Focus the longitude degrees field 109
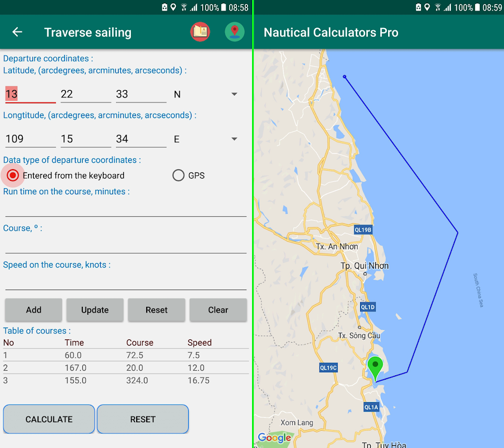The height and width of the screenshot is (448, 504). click(x=31, y=139)
